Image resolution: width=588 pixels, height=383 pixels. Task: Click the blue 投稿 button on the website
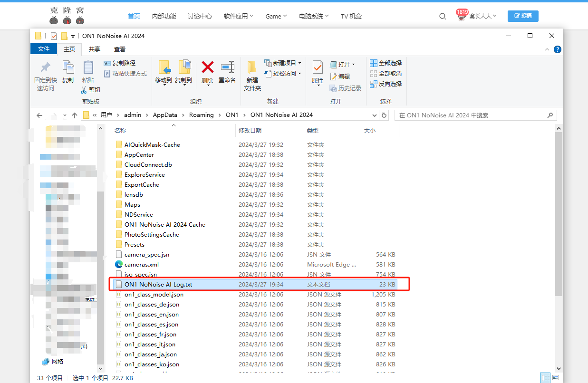coord(523,16)
